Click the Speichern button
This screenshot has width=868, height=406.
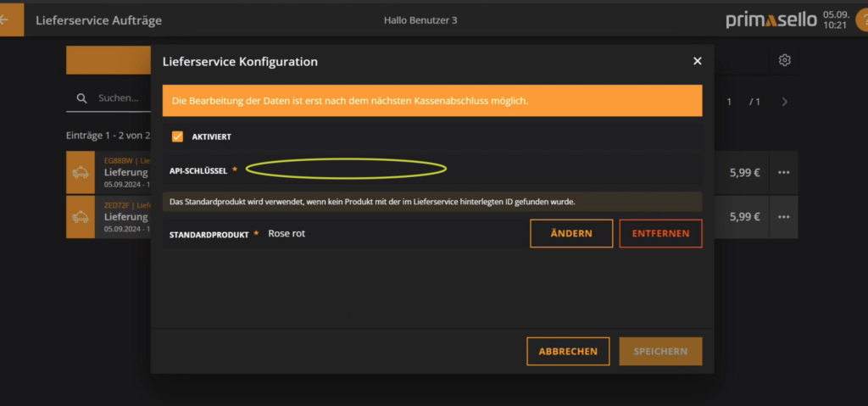(660, 351)
